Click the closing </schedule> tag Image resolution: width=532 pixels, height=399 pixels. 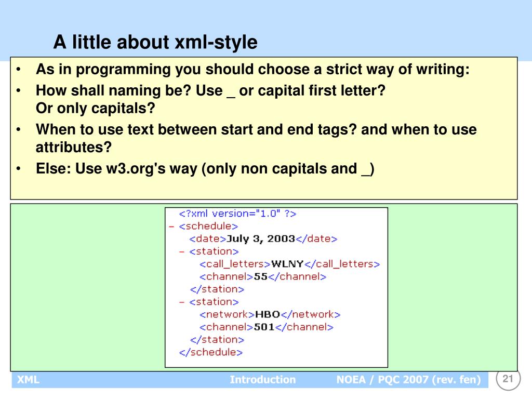(x=211, y=352)
